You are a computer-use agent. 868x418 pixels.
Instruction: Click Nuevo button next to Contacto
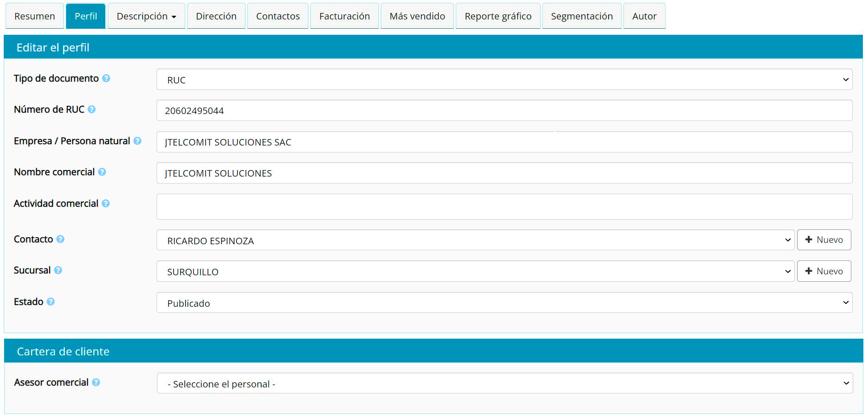pyautogui.click(x=824, y=240)
